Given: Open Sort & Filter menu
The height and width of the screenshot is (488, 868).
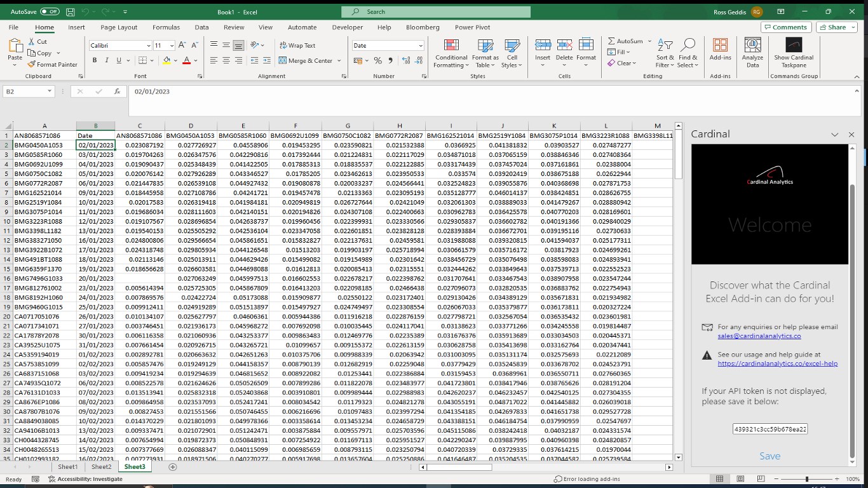Looking at the screenshot, I should (x=665, y=53).
